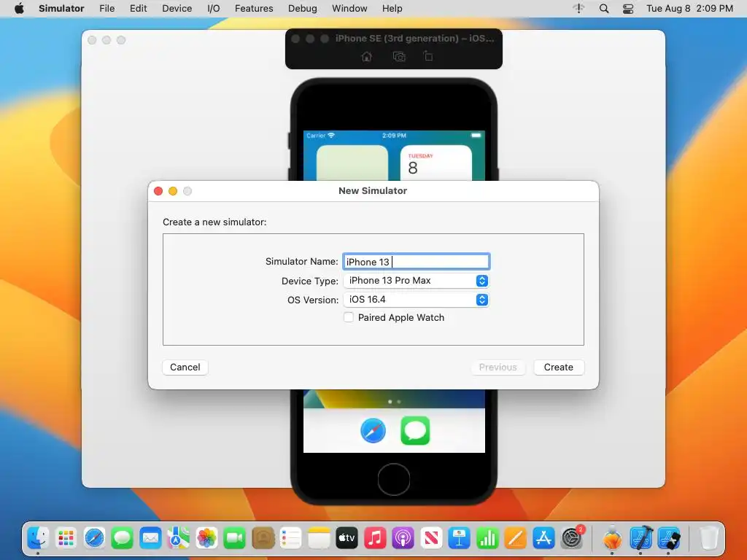Open the Window menu
This screenshot has height=560, width=747.
coord(349,9)
